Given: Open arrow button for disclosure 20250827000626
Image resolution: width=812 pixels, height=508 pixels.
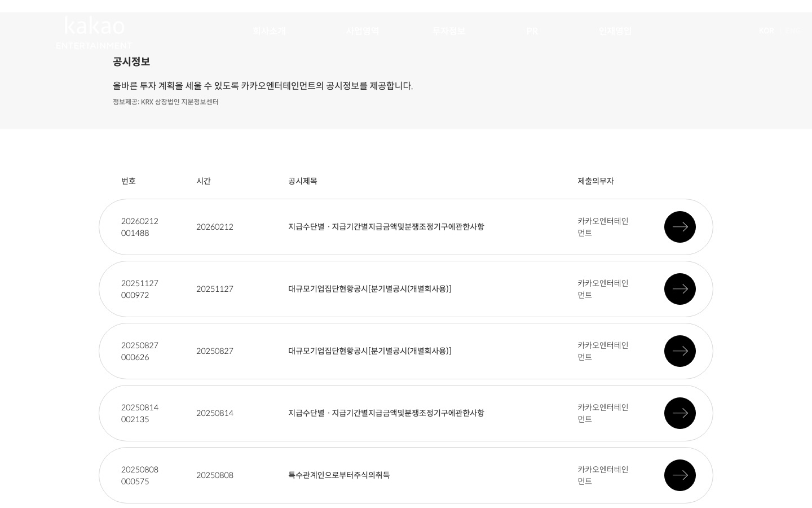Looking at the screenshot, I should point(680,351).
